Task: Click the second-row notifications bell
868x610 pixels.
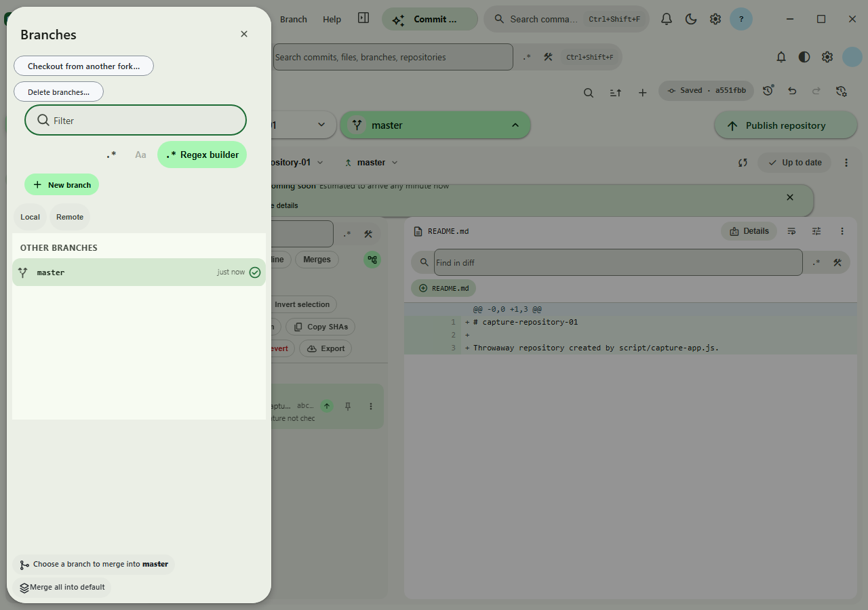Action: point(781,57)
